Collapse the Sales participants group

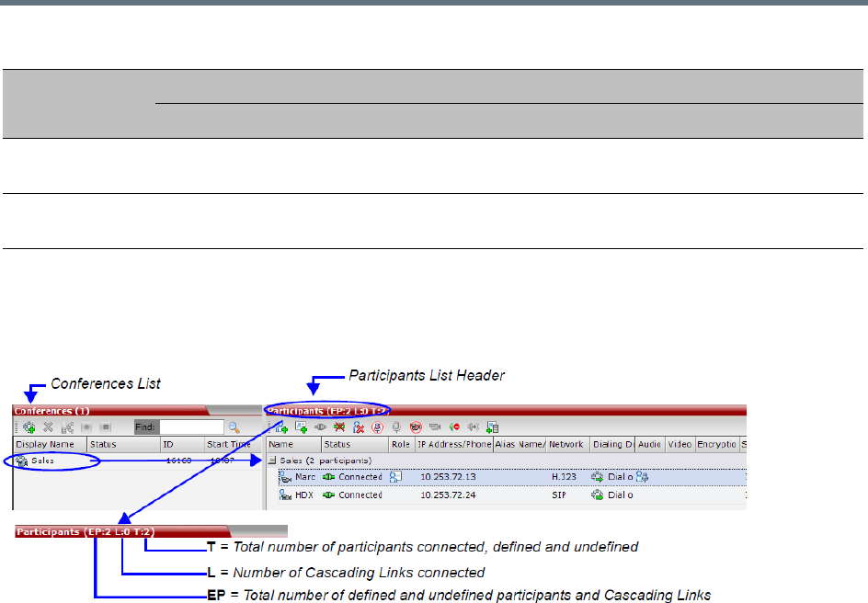point(272,460)
